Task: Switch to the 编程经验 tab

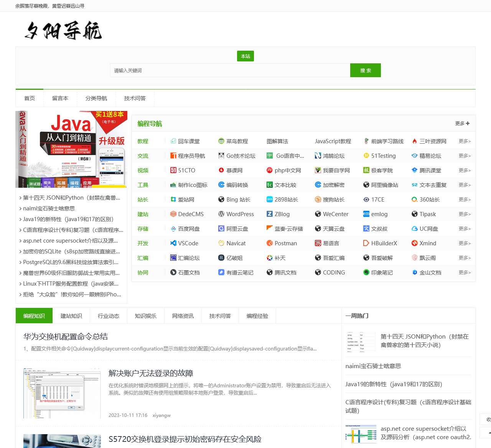Action: click(257, 316)
